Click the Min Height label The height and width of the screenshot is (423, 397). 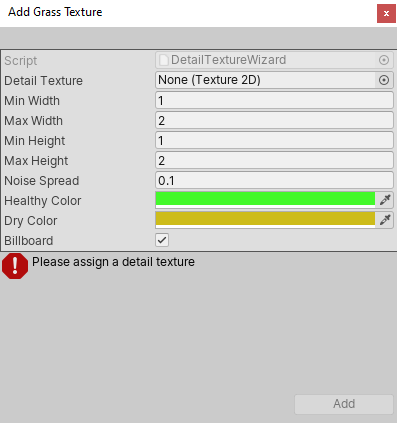click(35, 141)
